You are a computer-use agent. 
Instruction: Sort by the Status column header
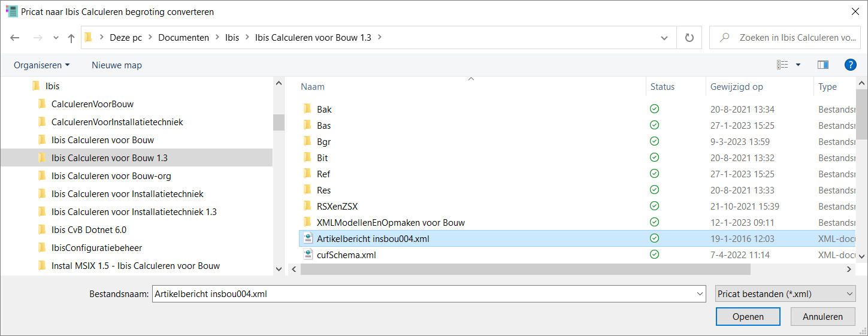(x=663, y=87)
